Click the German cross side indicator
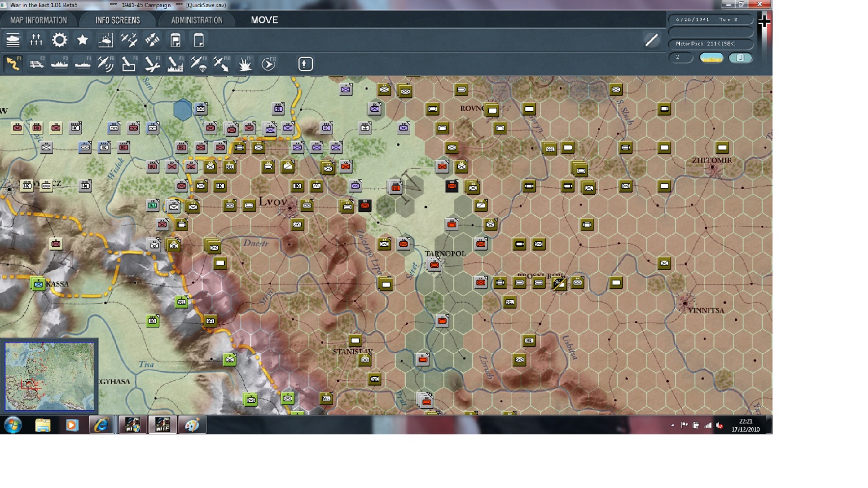Viewport: 868px width, 488px height. pos(764,22)
